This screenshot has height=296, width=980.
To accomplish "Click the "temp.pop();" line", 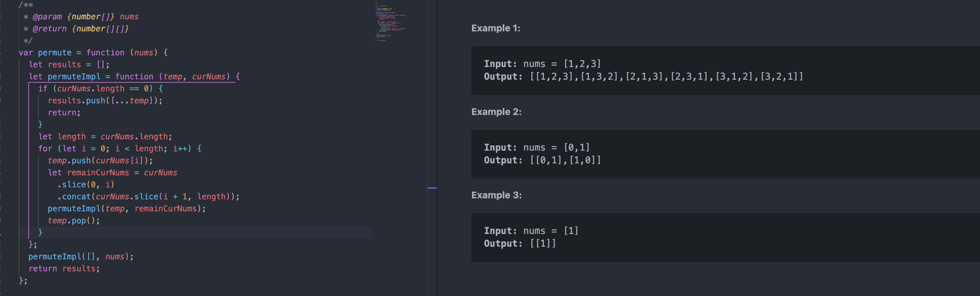I will [x=73, y=221].
